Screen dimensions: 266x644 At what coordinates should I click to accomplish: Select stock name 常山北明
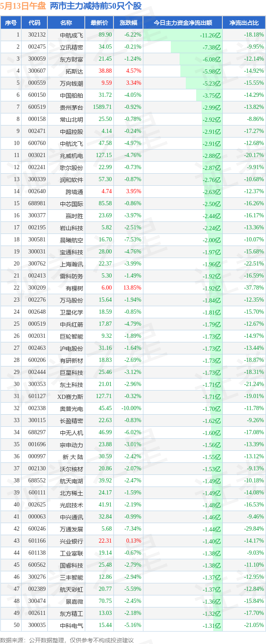(x=71, y=119)
